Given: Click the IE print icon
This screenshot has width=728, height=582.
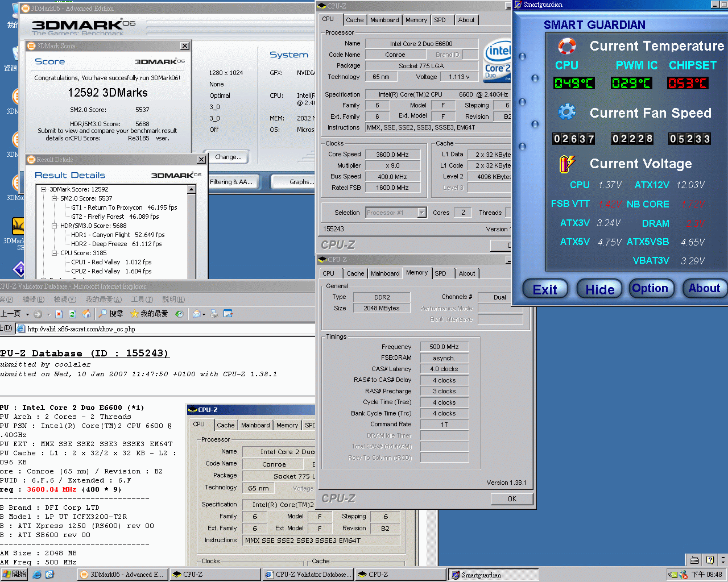Looking at the screenshot, I should coord(214,314).
